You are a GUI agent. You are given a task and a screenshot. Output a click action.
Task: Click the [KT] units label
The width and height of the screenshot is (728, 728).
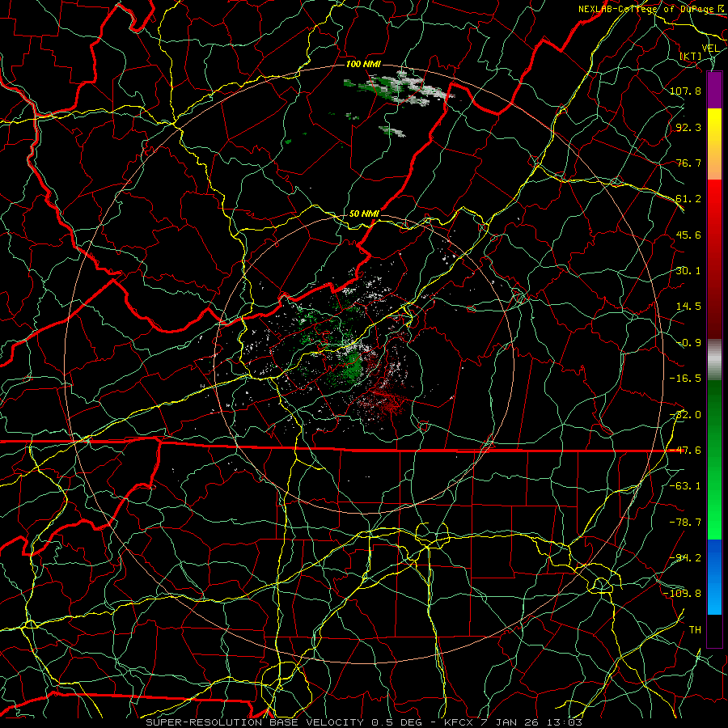(691, 56)
